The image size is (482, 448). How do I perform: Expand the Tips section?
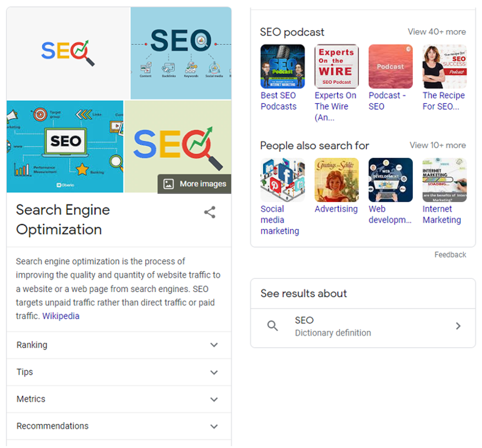(214, 372)
